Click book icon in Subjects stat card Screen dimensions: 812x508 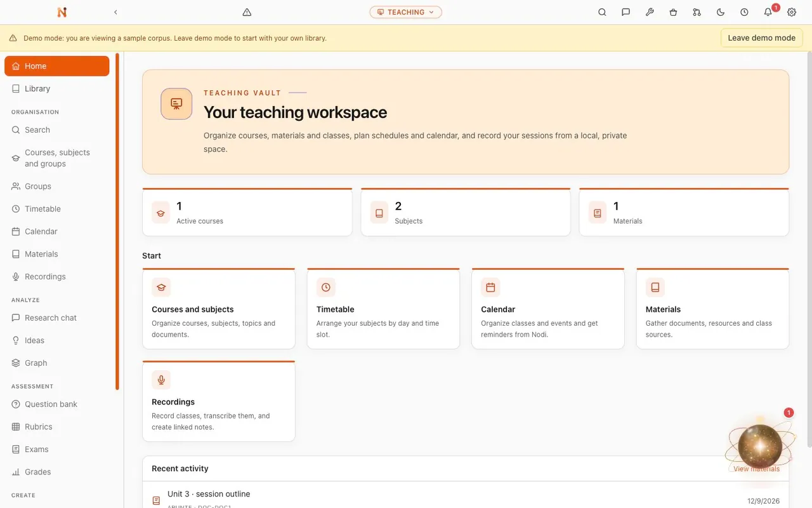pos(379,213)
